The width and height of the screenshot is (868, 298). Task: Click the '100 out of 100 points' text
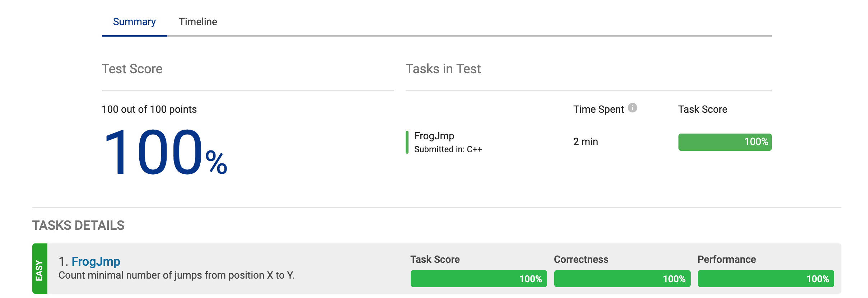[149, 110]
